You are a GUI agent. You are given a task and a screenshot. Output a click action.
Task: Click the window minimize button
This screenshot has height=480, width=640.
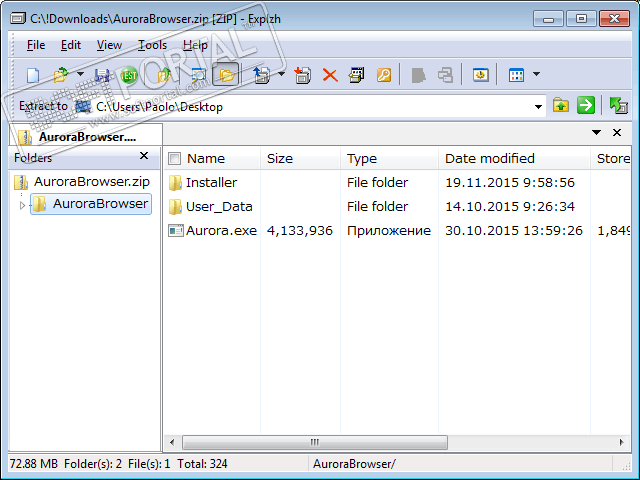[548, 19]
